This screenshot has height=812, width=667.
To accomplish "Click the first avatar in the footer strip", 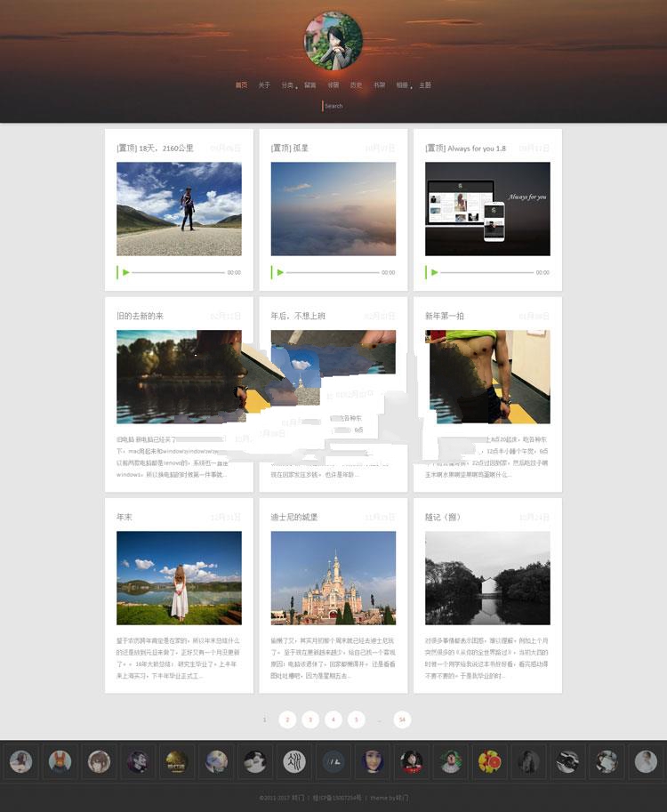I will tap(20, 761).
